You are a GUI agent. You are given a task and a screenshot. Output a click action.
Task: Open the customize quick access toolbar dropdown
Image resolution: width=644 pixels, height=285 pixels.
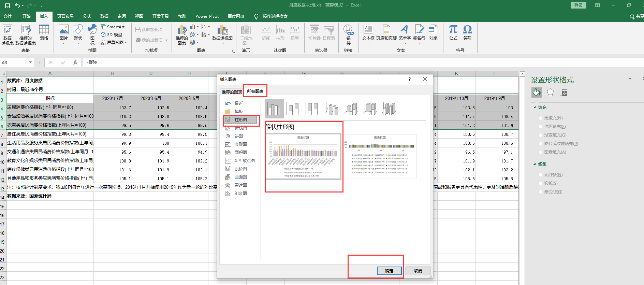click(42, 6)
